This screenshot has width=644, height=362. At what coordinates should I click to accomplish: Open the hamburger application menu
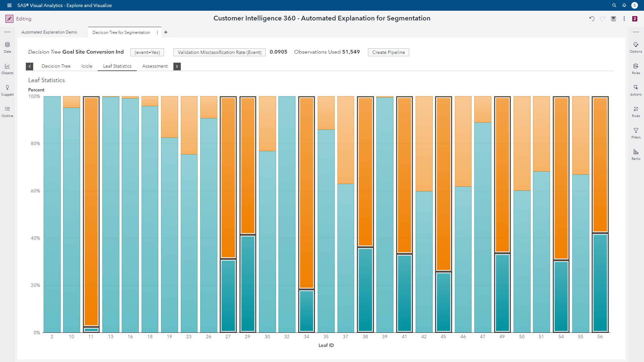(x=9, y=5)
